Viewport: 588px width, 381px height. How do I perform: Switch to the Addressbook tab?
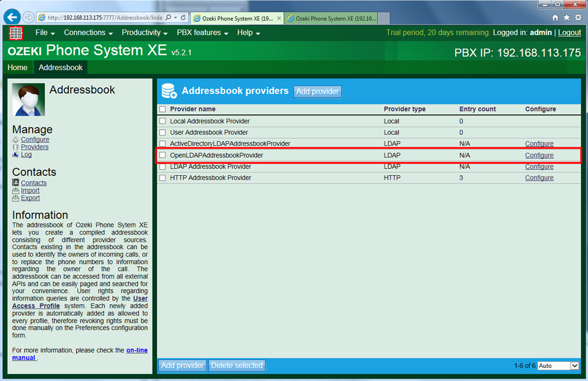(x=60, y=67)
